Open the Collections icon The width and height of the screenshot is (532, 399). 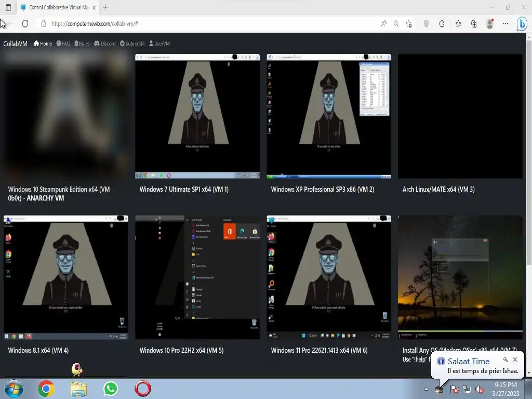click(474, 23)
